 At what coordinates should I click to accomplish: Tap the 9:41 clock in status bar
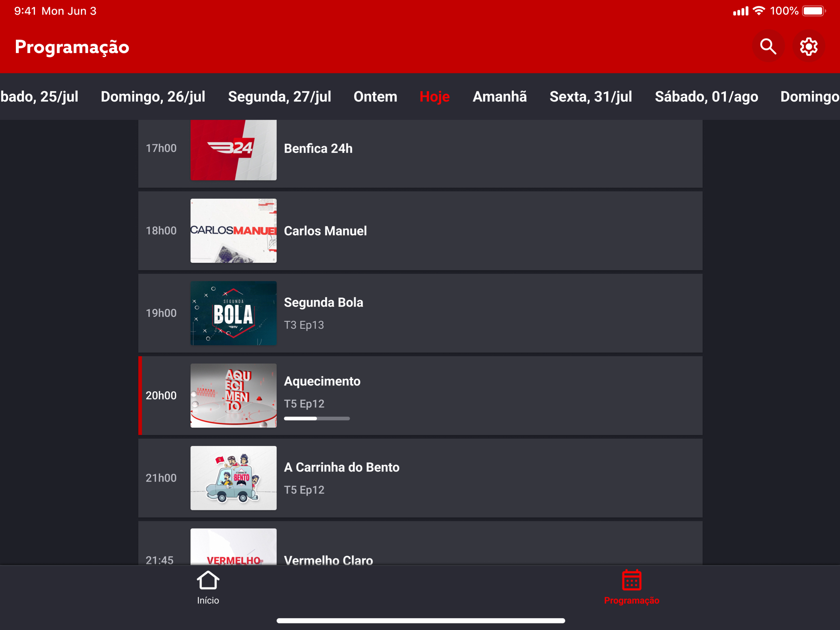pos(25,11)
